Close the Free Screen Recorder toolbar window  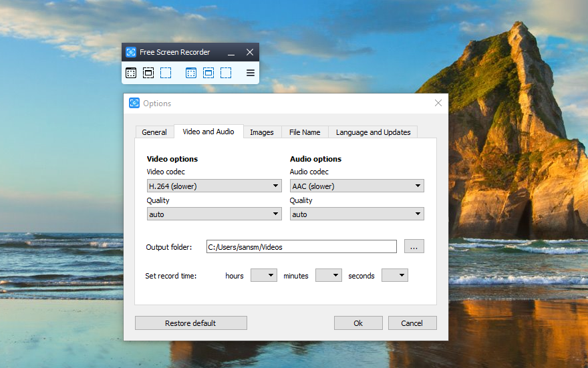point(250,52)
